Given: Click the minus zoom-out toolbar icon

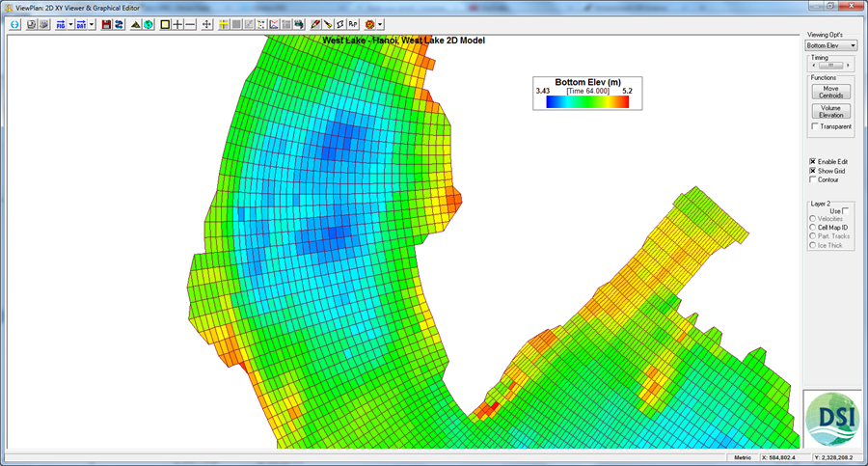Looking at the screenshot, I should pyautogui.click(x=190, y=23).
